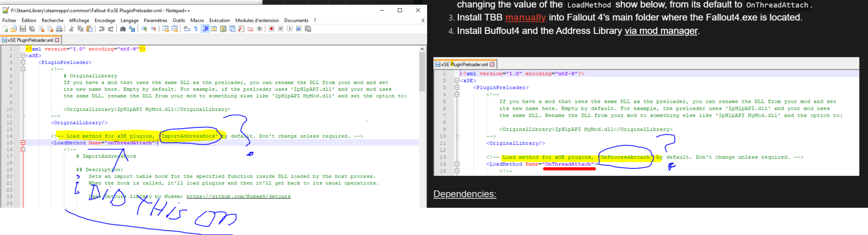Viewport: 868px width, 235px height.
Task: Click the 'Dependencies:' heading link
Action: pyautogui.click(x=465, y=194)
